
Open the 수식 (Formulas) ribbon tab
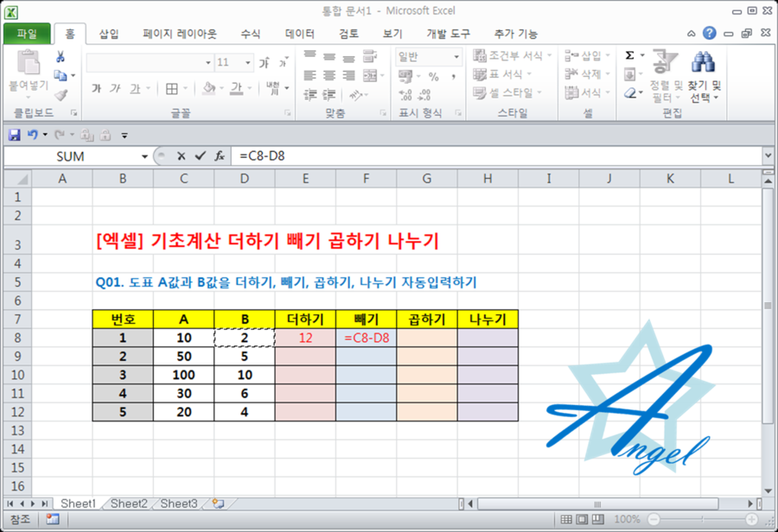pos(250,34)
